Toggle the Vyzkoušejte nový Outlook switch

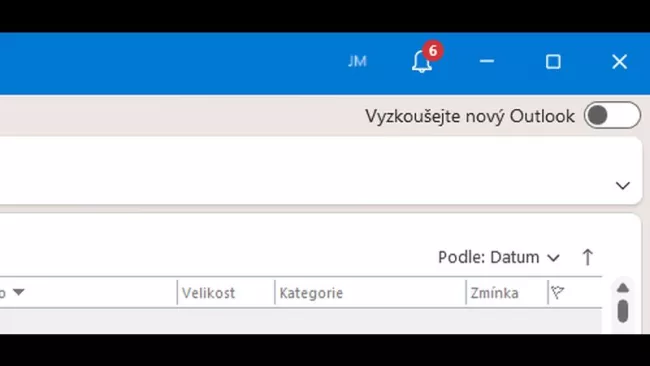612,115
